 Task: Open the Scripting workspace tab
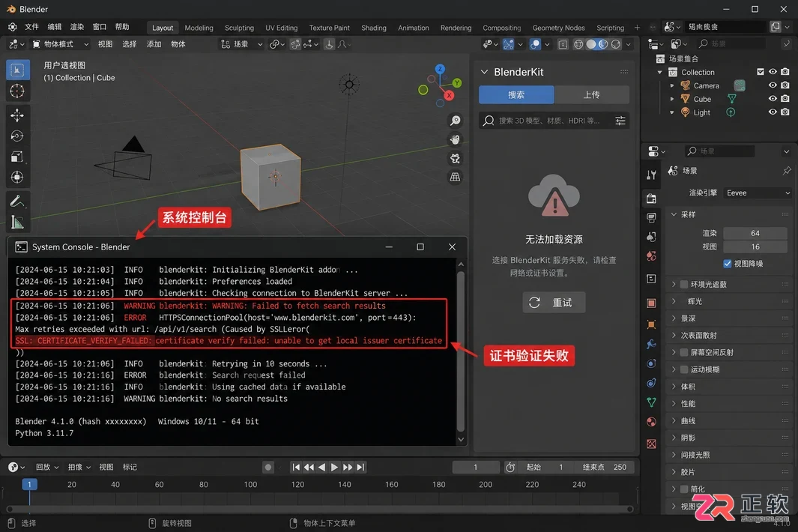click(x=610, y=28)
